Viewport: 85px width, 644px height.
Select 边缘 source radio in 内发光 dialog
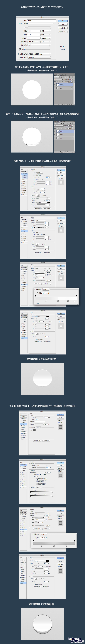coord(42,235)
